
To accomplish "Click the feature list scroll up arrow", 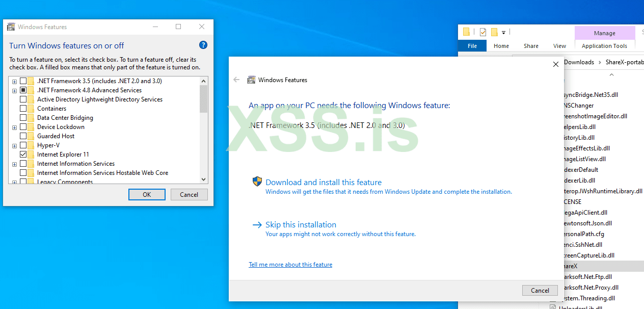I will 204,81.
